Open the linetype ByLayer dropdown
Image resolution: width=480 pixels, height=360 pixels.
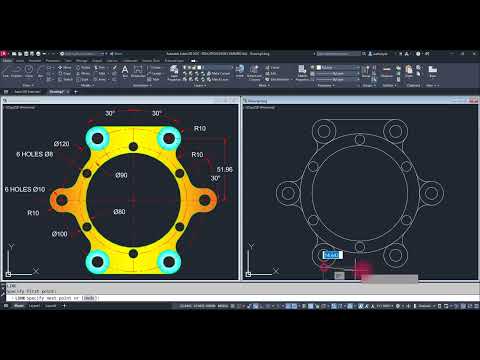(337, 79)
